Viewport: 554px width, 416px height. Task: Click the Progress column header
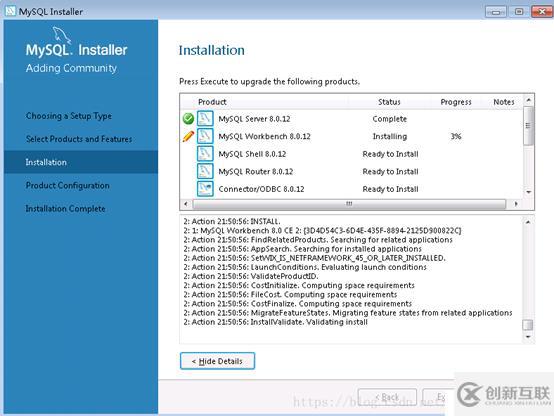pyautogui.click(x=456, y=102)
